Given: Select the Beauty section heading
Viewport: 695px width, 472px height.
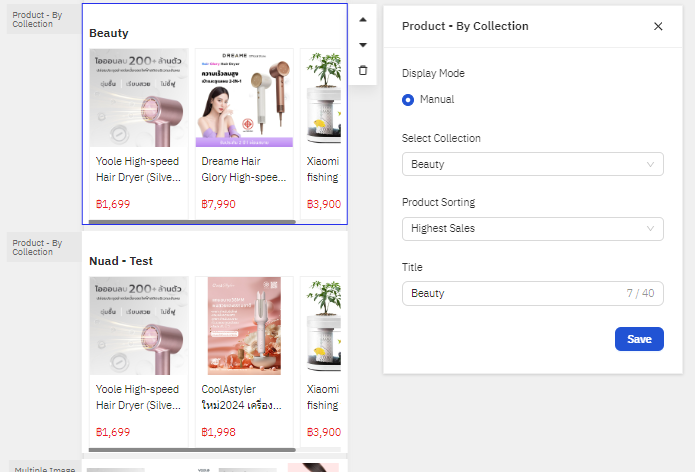Looking at the screenshot, I should pyautogui.click(x=109, y=33).
